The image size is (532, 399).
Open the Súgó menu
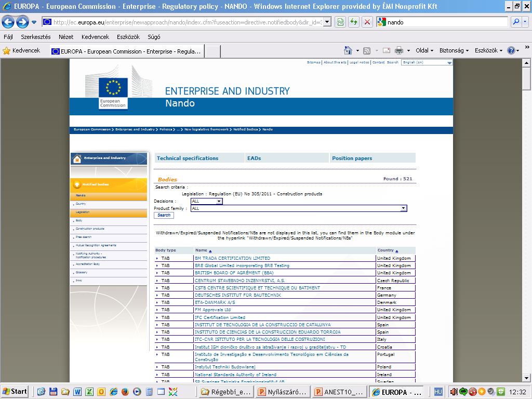(x=154, y=37)
